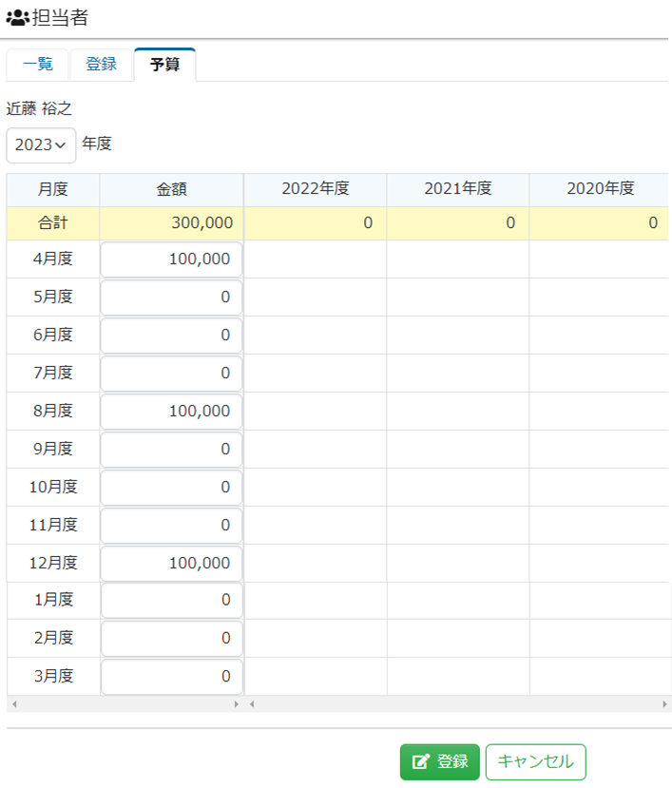Click the 8月度 amount input field
672x788 pixels.
(x=171, y=411)
